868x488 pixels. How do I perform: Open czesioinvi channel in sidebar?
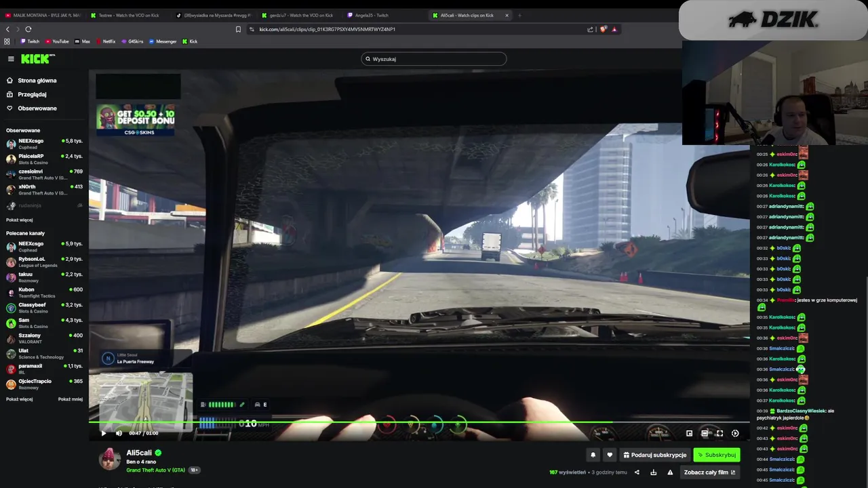[44, 174]
